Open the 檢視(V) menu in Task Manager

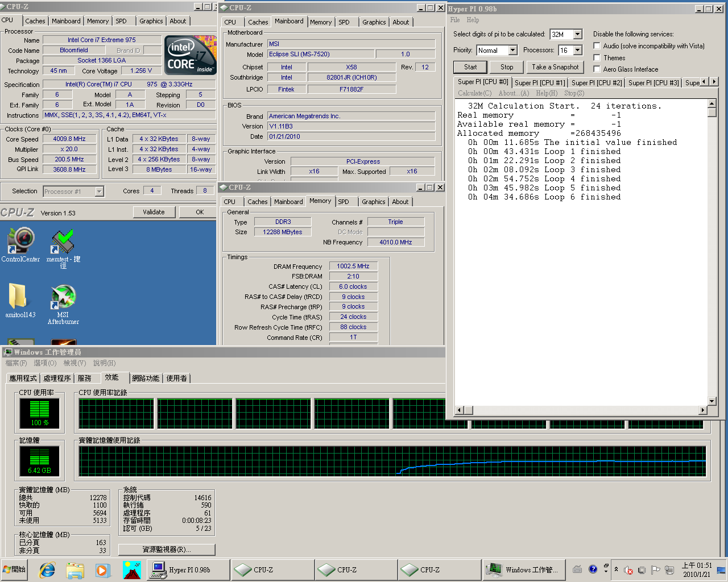(x=75, y=363)
